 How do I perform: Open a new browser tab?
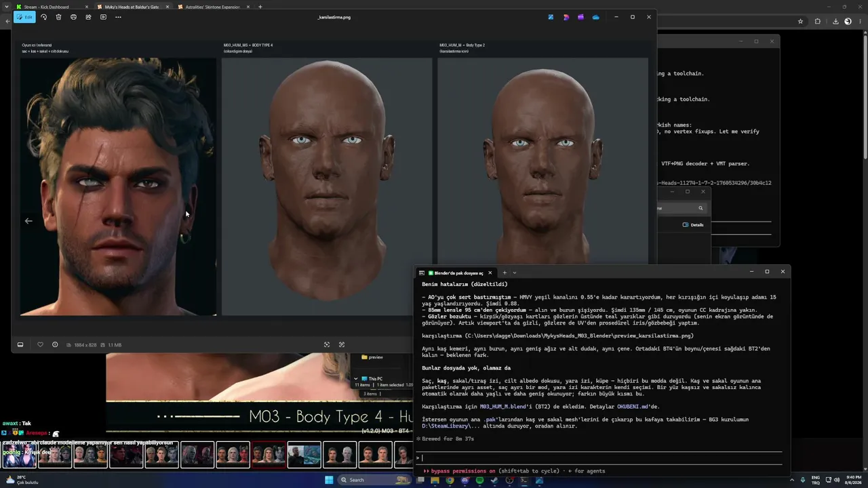point(260,7)
